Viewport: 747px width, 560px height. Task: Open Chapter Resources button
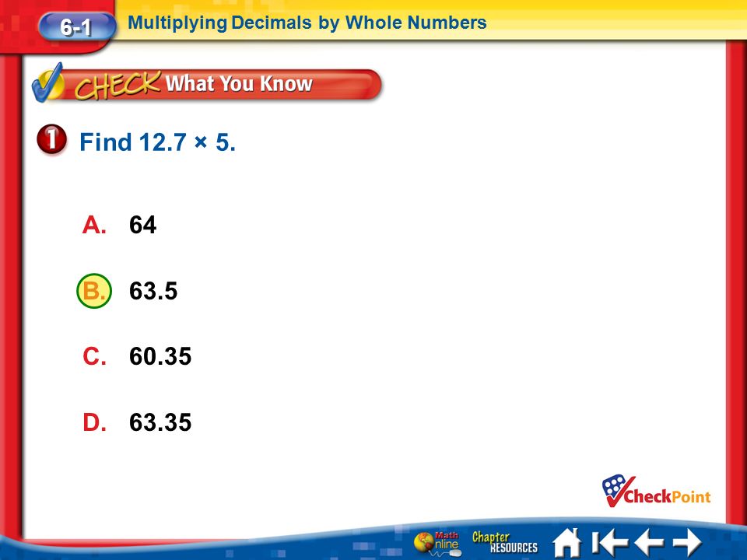505,543
